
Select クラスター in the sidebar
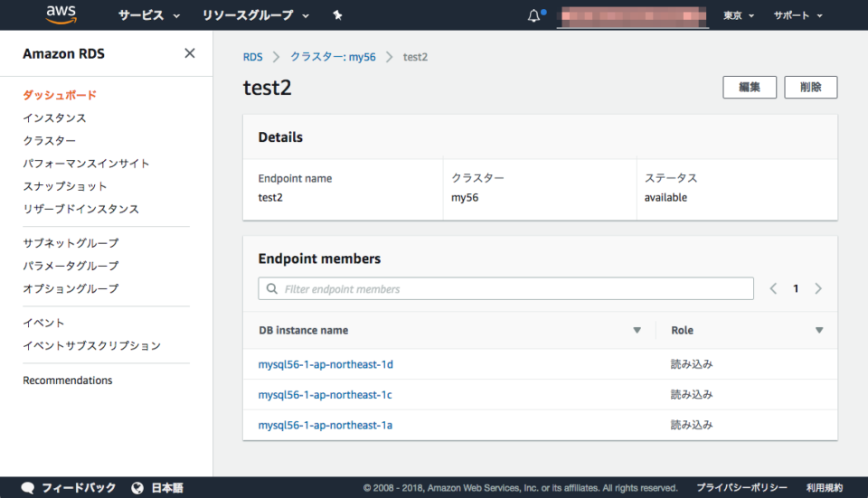click(x=49, y=141)
